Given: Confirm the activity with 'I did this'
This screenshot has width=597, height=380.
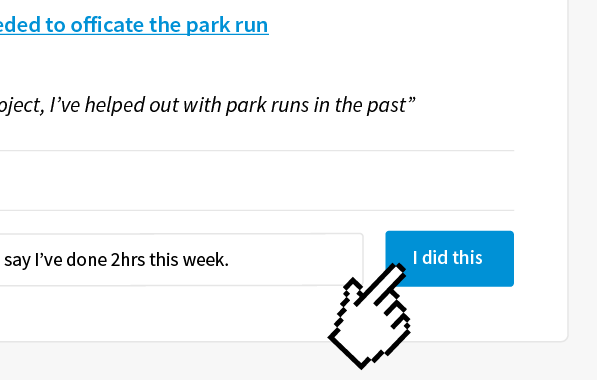Looking at the screenshot, I should (449, 259).
